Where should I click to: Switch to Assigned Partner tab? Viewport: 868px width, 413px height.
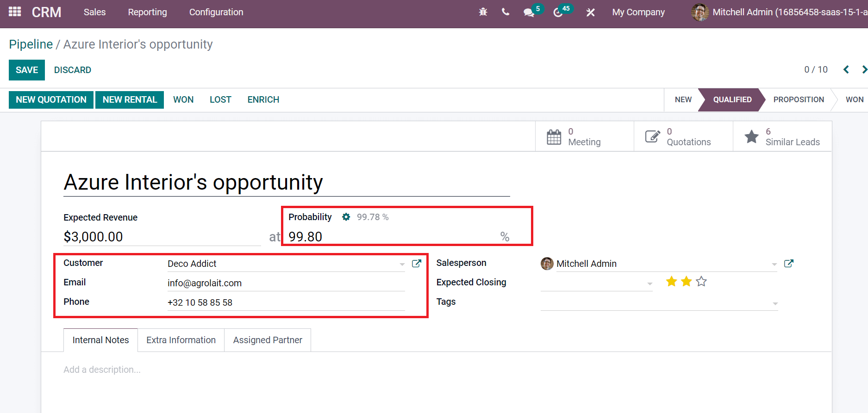click(268, 340)
